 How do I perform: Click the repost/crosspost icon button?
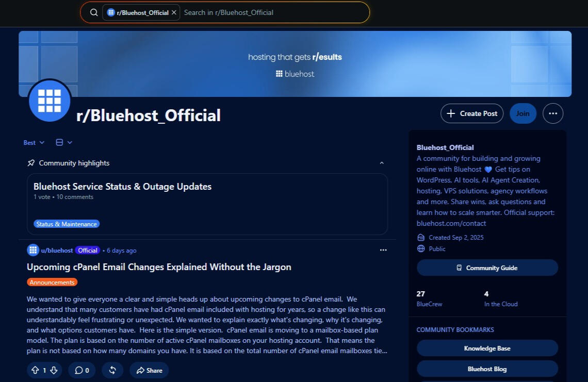tap(112, 370)
